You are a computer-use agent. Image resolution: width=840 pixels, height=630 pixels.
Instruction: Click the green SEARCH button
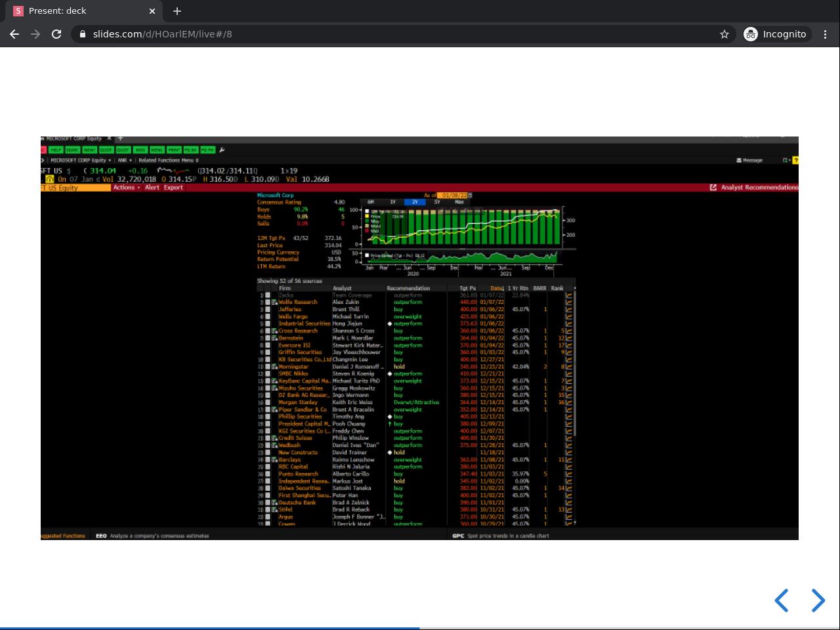(72, 150)
